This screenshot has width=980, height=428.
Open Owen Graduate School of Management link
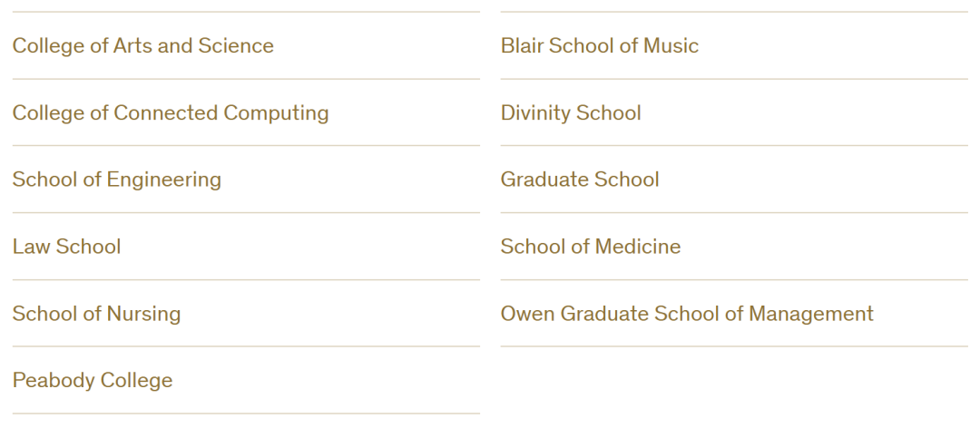tap(687, 314)
